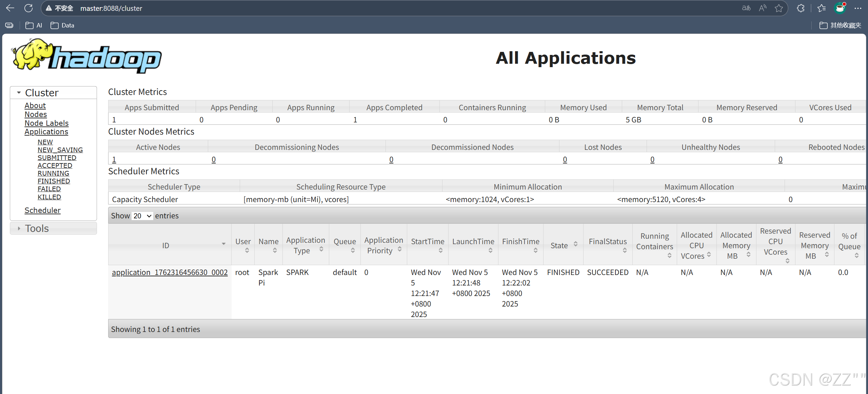Screen dimensions: 868x394
Task: Filter applications by FINISHED state
Action: (x=54, y=181)
